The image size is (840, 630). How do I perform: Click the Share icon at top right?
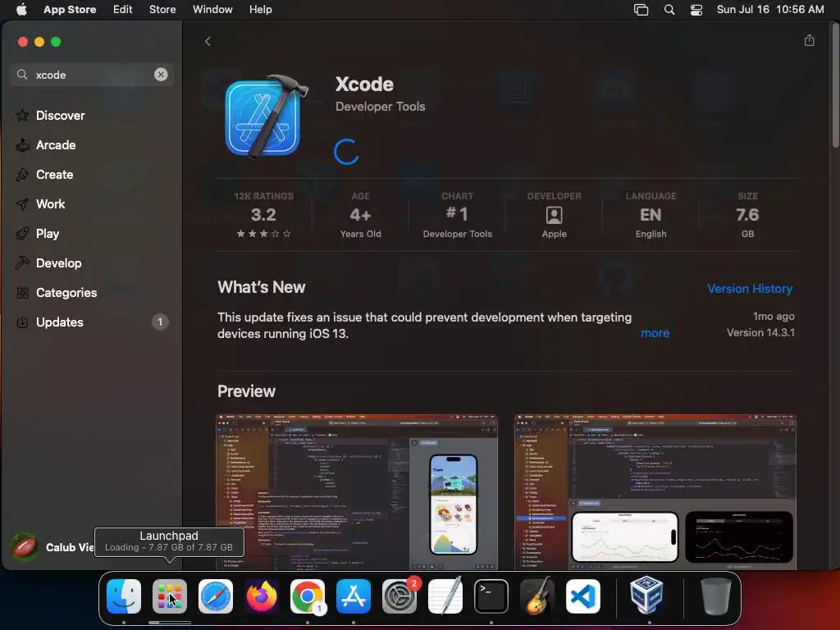click(809, 41)
